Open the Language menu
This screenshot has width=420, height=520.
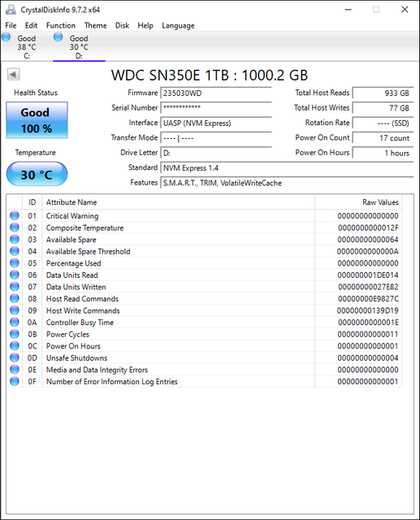tap(178, 25)
